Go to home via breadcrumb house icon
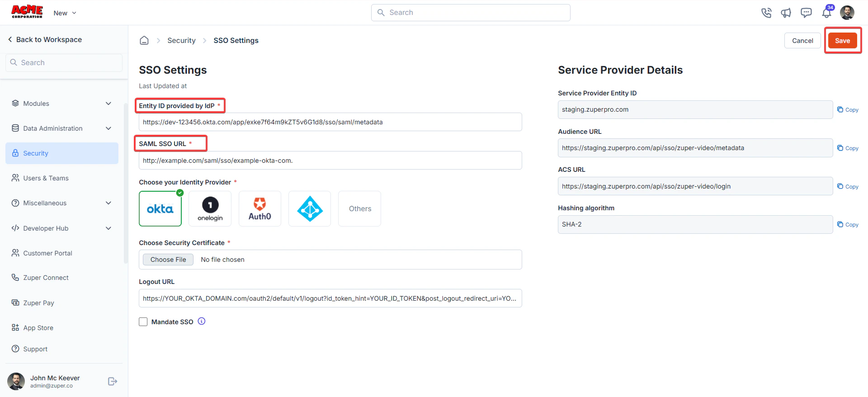 pyautogui.click(x=144, y=40)
